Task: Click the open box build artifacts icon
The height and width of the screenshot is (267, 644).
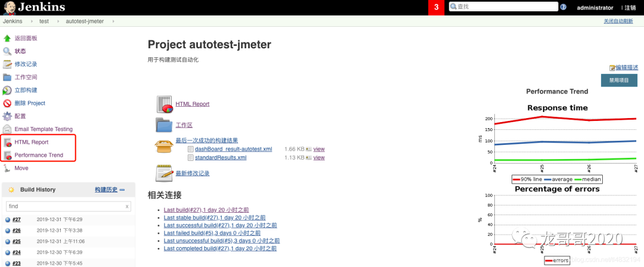Action: (163, 145)
